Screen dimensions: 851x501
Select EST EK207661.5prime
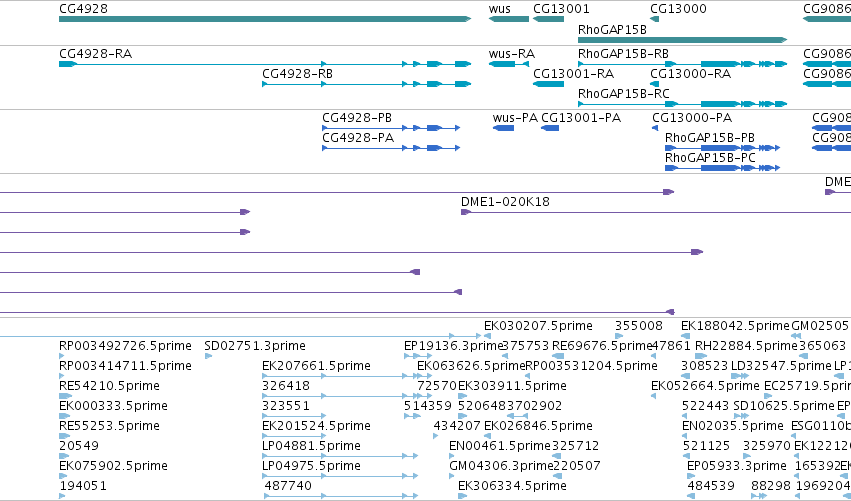click(316, 366)
